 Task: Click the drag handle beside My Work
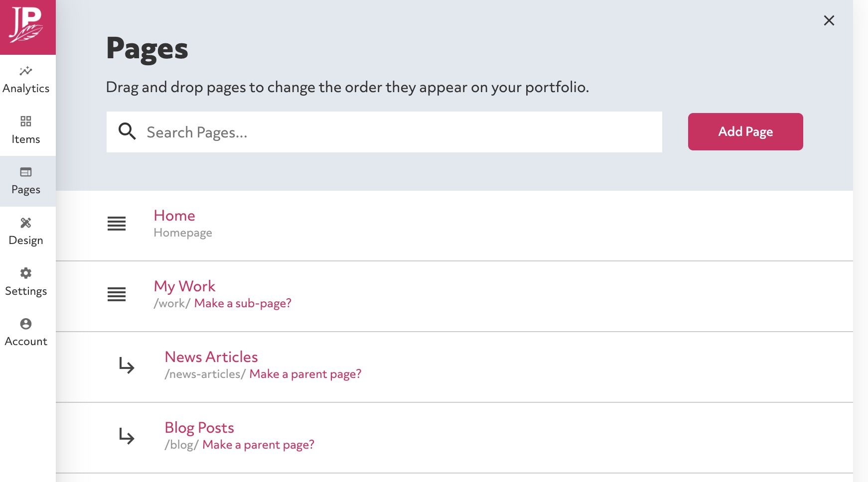(x=116, y=295)
